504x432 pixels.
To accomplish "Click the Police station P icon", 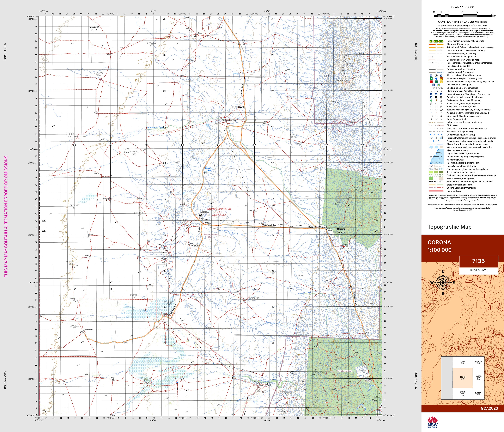I will click(434, 85).
